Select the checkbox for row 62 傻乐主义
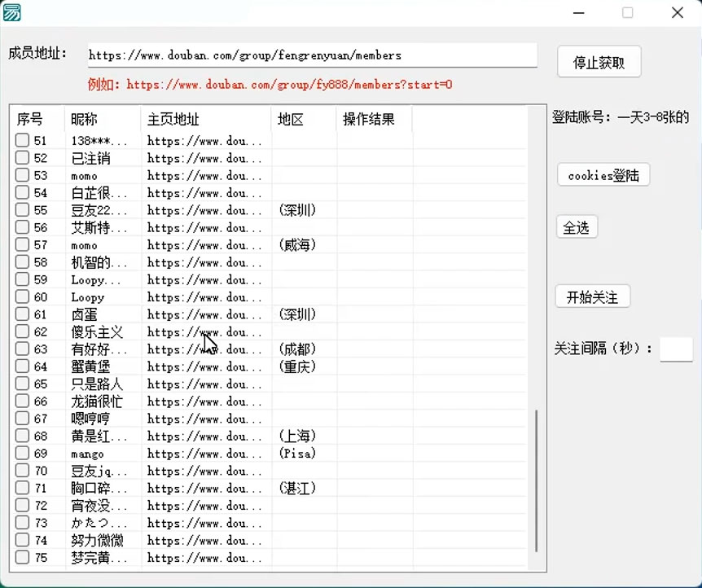 pyautogui.click(x=22, y=331)
